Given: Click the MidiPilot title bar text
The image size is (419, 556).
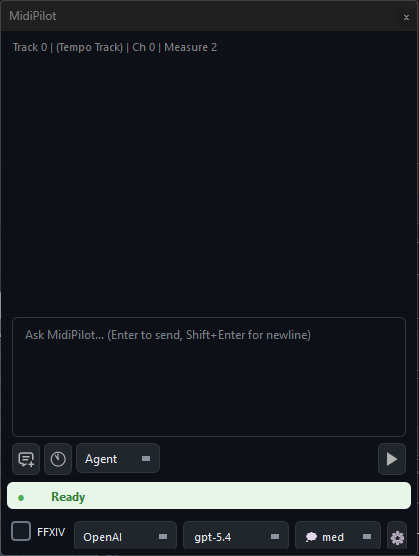Looking at the screenshot, I should (33, 16).
